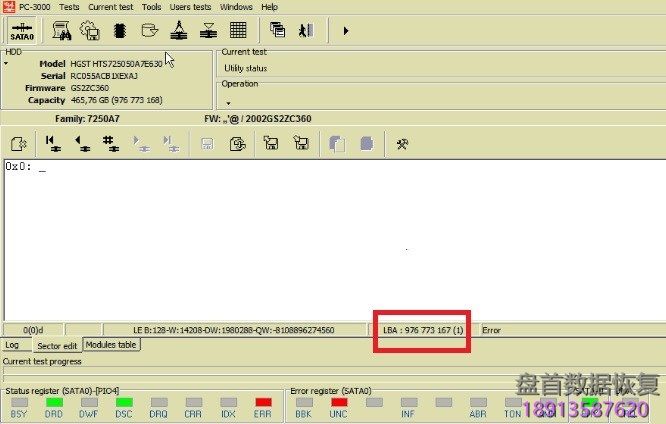Open the utility search icon with binoculars
Image resolution: width=666 pixels, height=424 pixels.
pyautogui.click(x=62, y=31)
